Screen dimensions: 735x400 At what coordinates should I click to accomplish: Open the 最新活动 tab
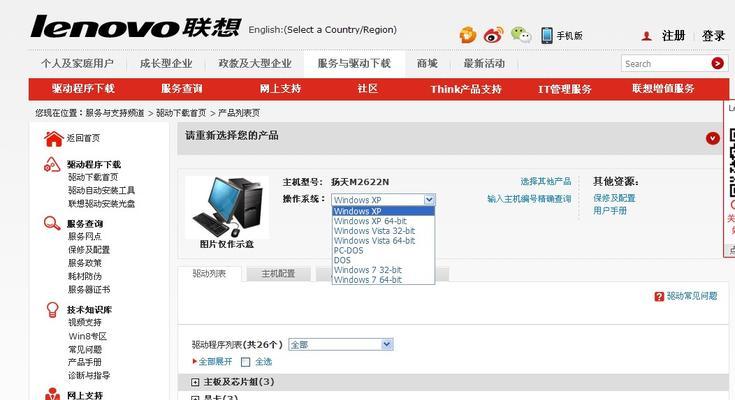(x=484, y=63)
